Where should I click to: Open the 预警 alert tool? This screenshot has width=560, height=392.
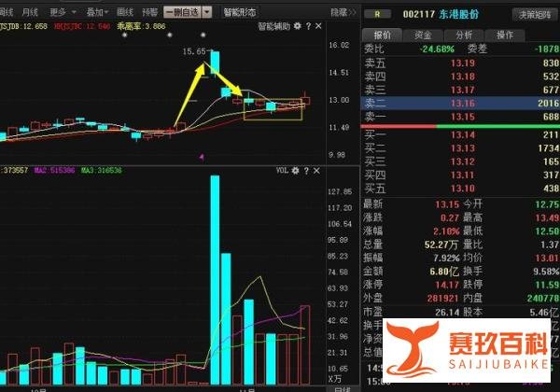tap(149, 12)
